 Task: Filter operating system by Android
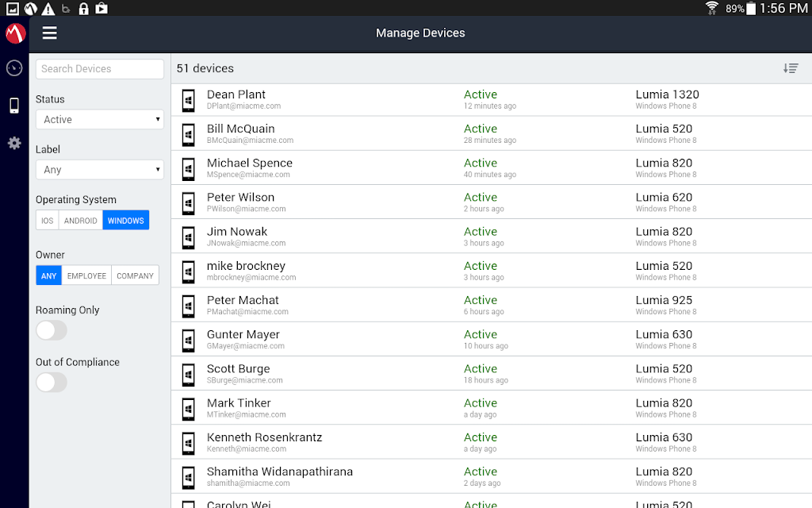click(80, 221)
